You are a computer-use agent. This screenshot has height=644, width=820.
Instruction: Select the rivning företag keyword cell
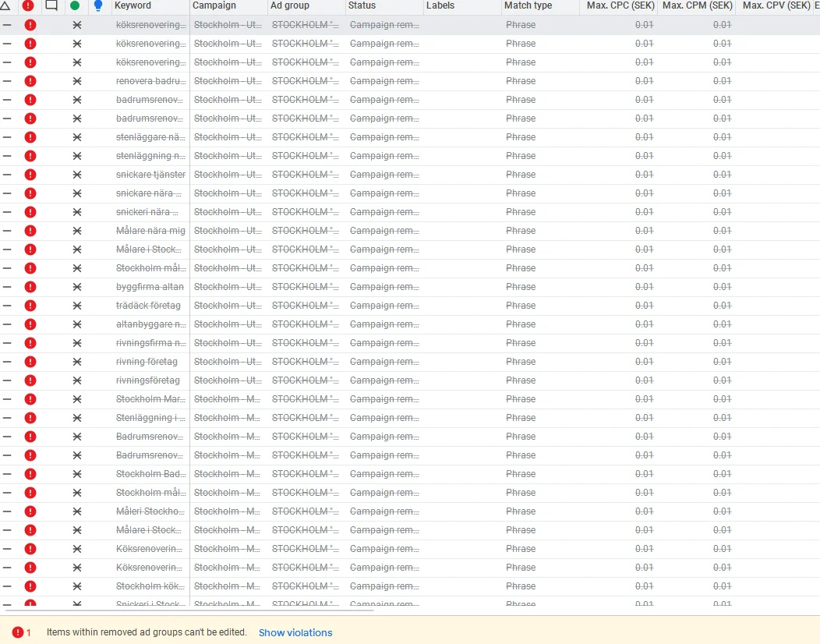147,362
